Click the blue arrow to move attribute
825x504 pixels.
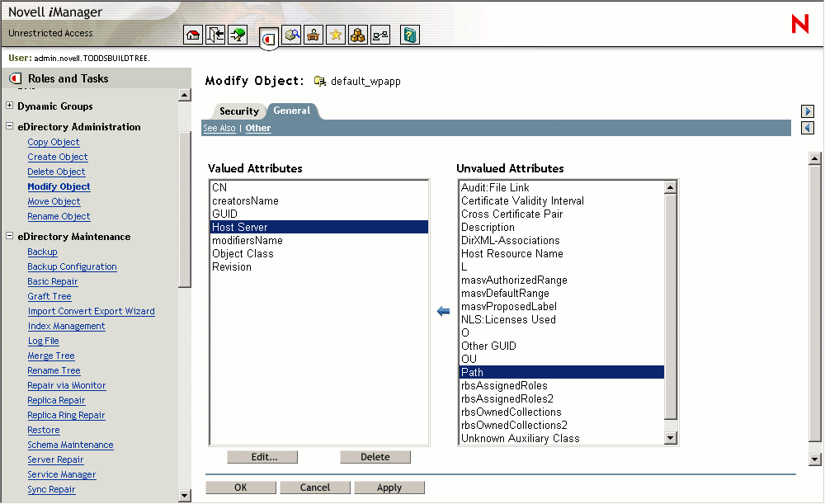[443, 311]
